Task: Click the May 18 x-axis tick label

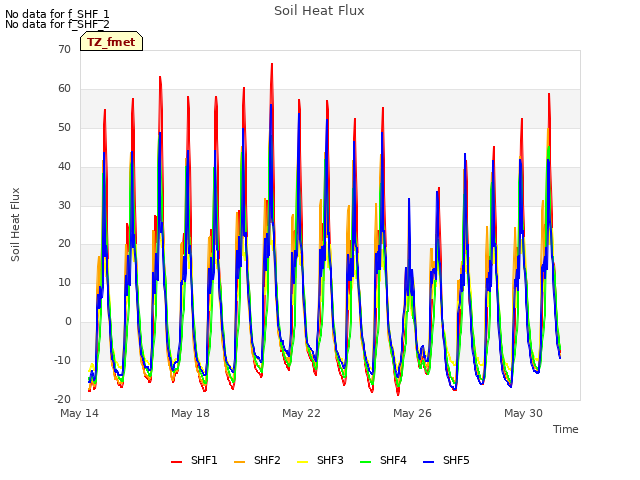Action: [x=190, y=413]
